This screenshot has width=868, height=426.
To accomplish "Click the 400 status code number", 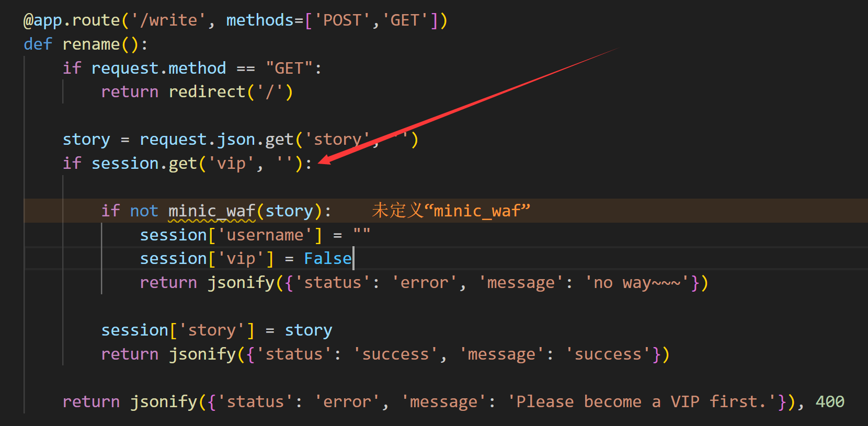I will 830,402.
